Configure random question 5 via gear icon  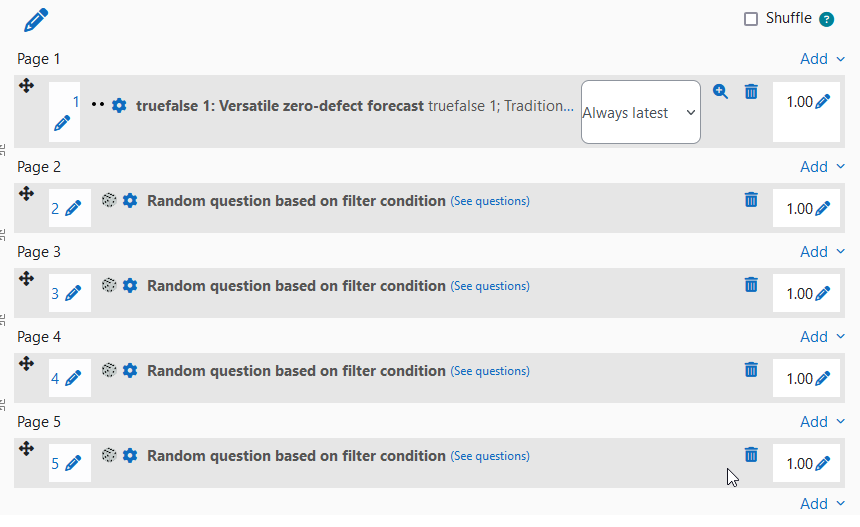point(130,455)
